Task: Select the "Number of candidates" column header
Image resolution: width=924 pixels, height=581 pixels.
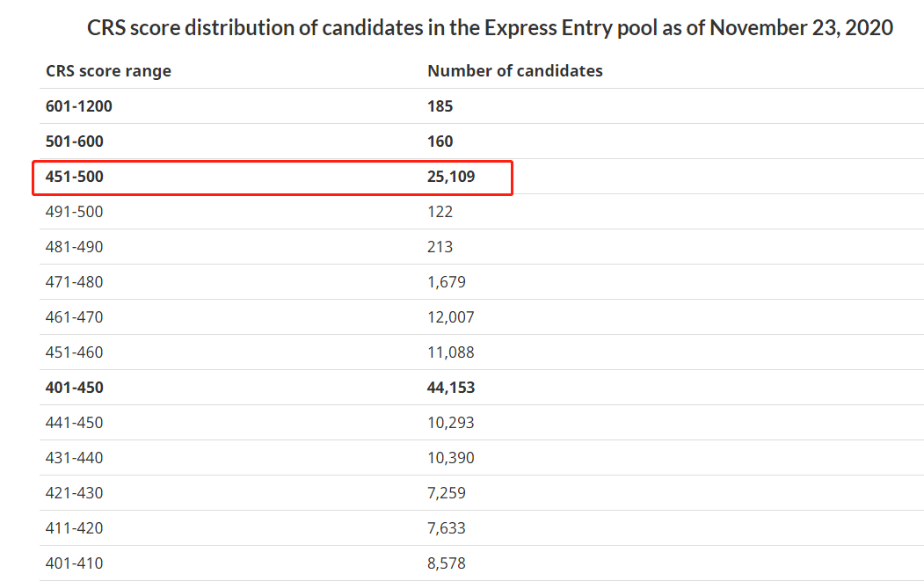Action: pyautogui.click(x=514, y=71)
